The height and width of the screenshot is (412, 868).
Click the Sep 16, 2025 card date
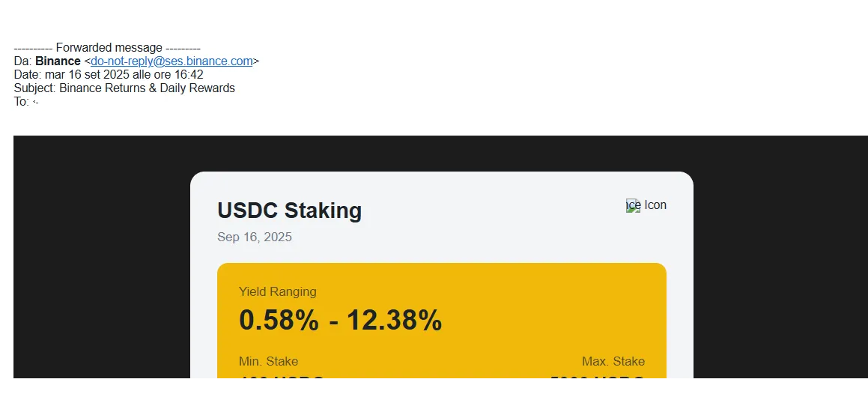pyautogui.click(x=255, y=237)
